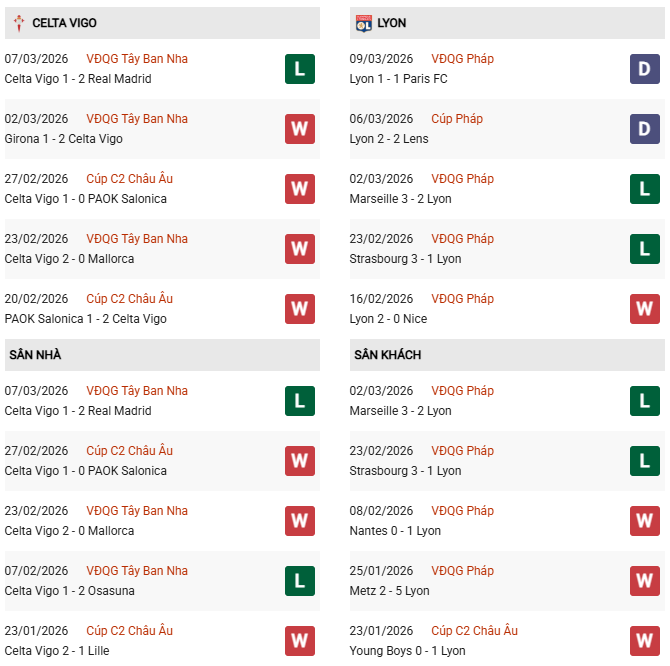The height and width of the screenshot is (666, 670).
Task: Click the L badge for Celta Vigo vs Real Madrid in the top form list
Action: pyautogui.click(x=300, y=69)
